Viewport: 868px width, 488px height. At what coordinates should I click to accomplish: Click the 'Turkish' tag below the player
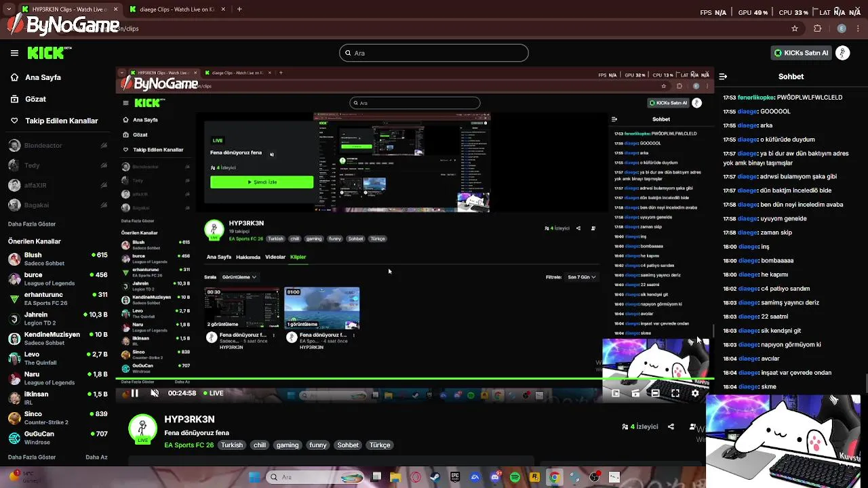(x=231, y=445)
